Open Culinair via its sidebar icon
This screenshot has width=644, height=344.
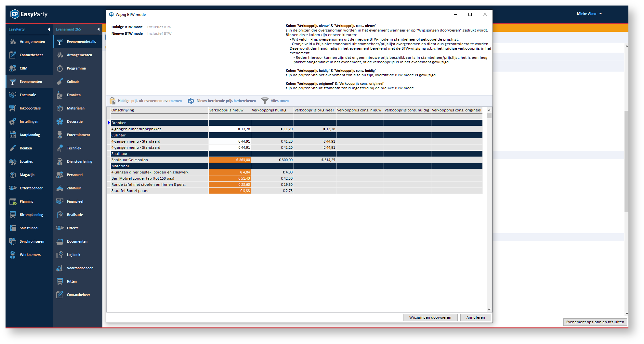[x=60, y=82]
